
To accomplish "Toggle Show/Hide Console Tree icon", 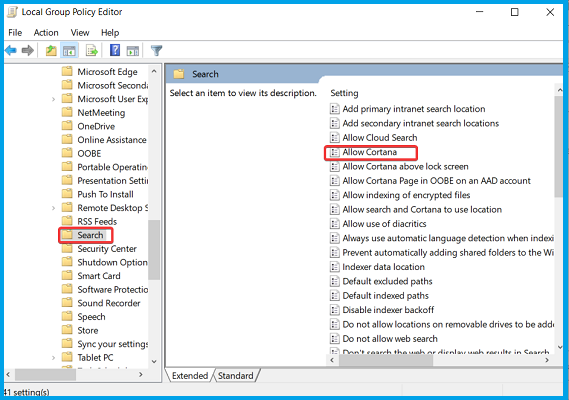I will pos(69,50).
